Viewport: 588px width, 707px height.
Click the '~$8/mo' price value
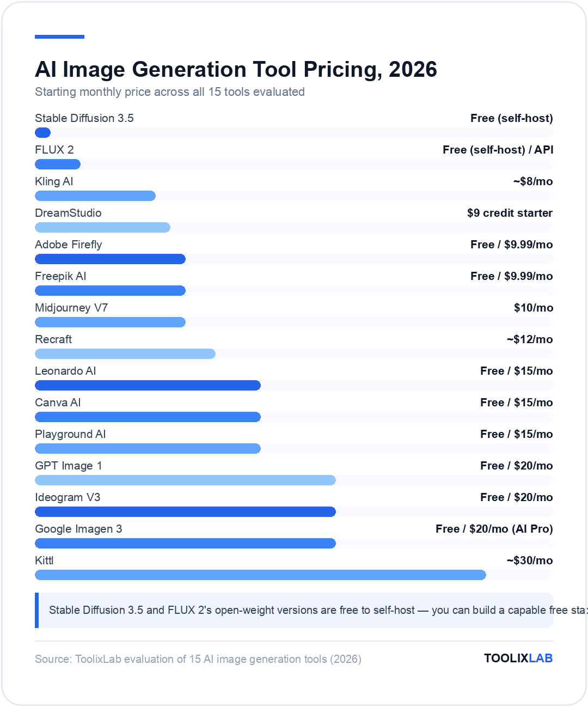pos(533,181)
